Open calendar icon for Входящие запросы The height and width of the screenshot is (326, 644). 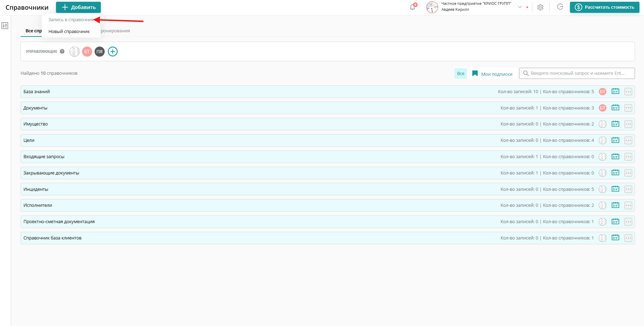click(x=615, y=157)
